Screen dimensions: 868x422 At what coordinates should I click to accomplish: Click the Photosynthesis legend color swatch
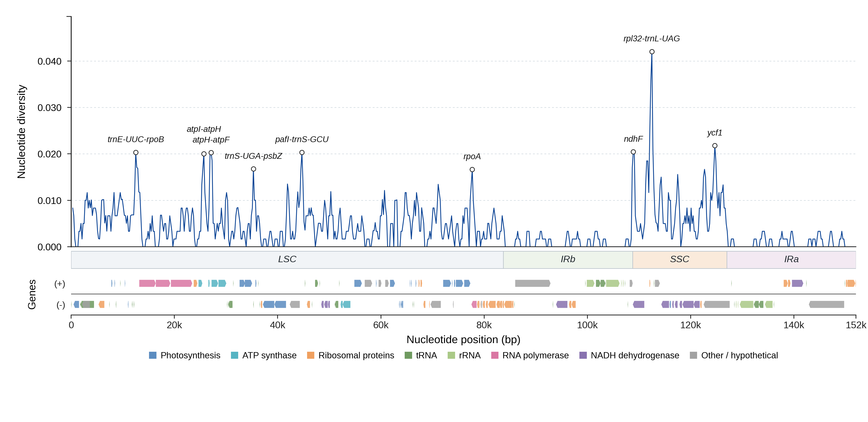153,355
